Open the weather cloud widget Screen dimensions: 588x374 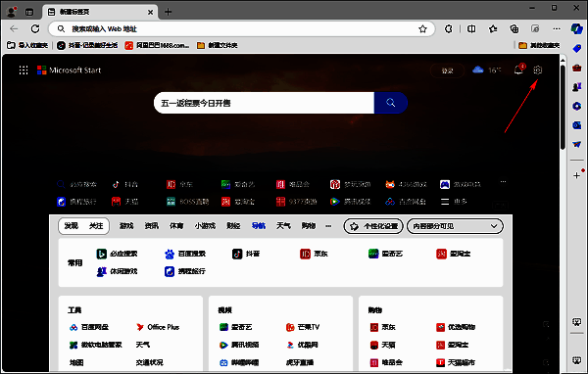[487, 70]
